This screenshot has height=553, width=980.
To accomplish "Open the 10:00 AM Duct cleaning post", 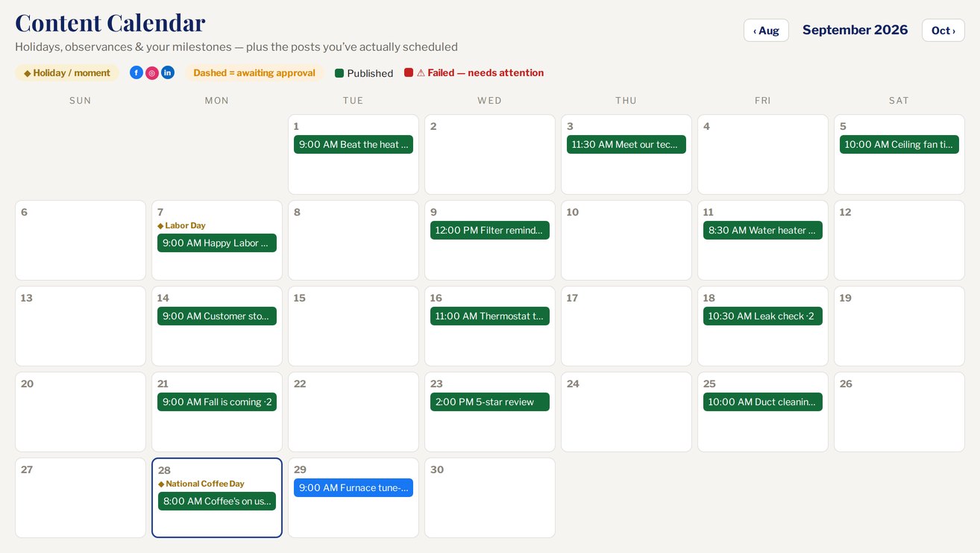I will click(763, 402).
